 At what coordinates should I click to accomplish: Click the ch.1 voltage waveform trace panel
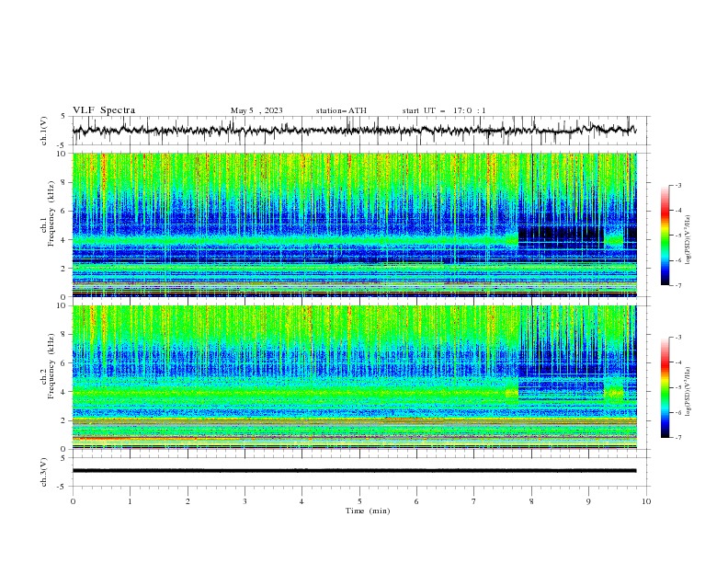tap(360, 131)
